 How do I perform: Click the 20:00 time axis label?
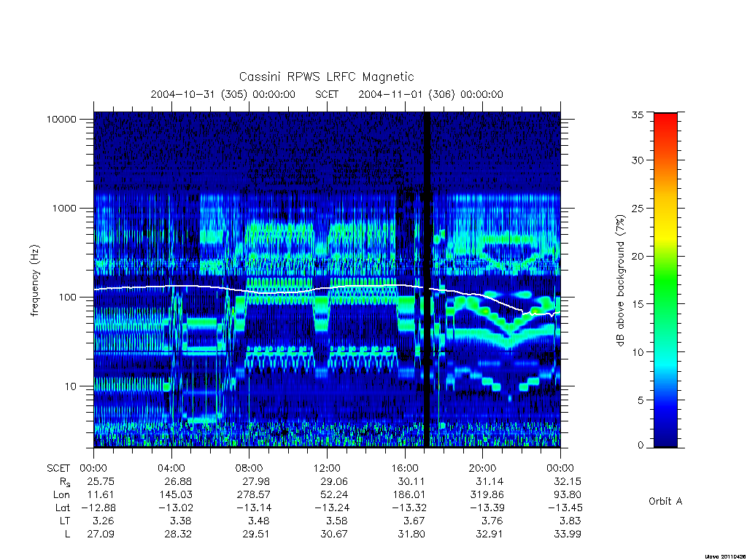pos(482,469)
